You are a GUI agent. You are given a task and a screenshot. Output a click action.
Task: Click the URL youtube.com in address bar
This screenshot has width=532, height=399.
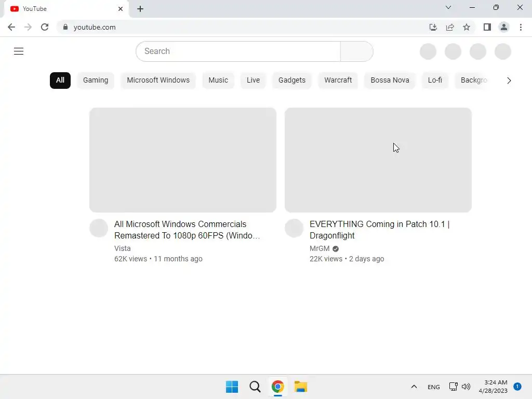tap(95, 27)
